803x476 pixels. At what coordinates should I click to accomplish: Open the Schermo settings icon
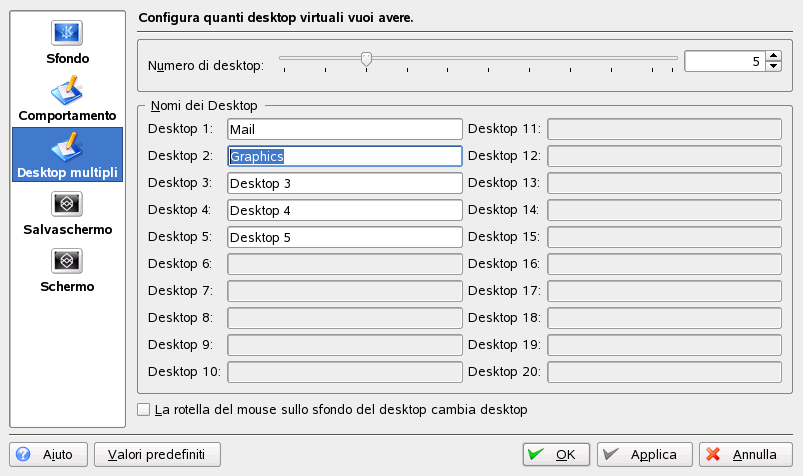(67, 261)
